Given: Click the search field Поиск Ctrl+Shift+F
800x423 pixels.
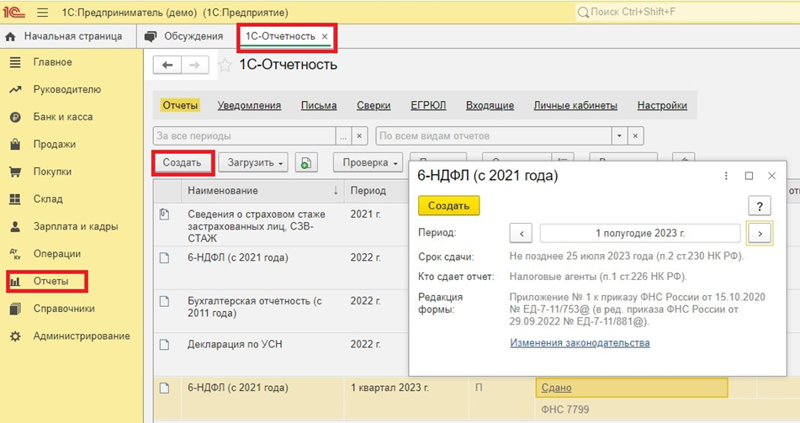Looking at the screenshot, I should (686, 12).
